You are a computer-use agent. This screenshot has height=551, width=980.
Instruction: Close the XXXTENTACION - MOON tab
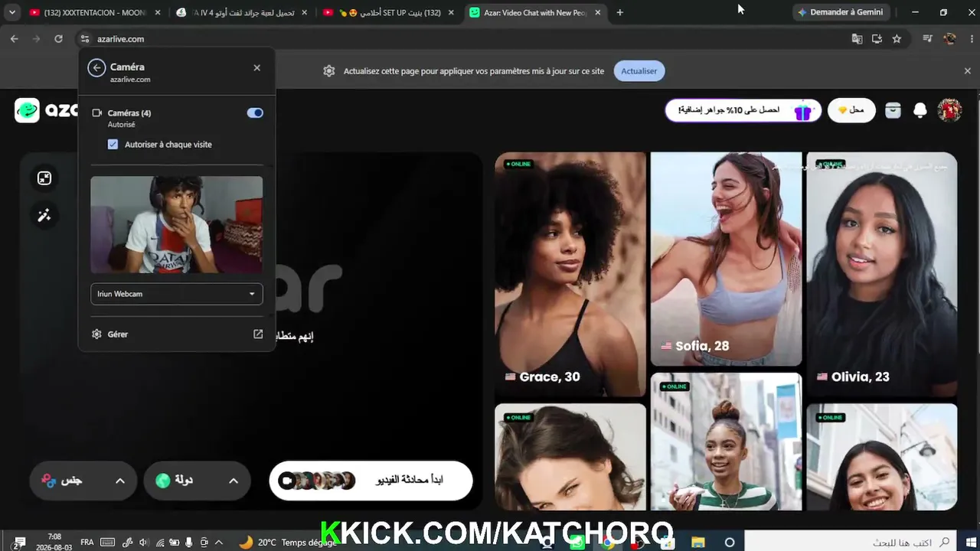tap(157, 12)
